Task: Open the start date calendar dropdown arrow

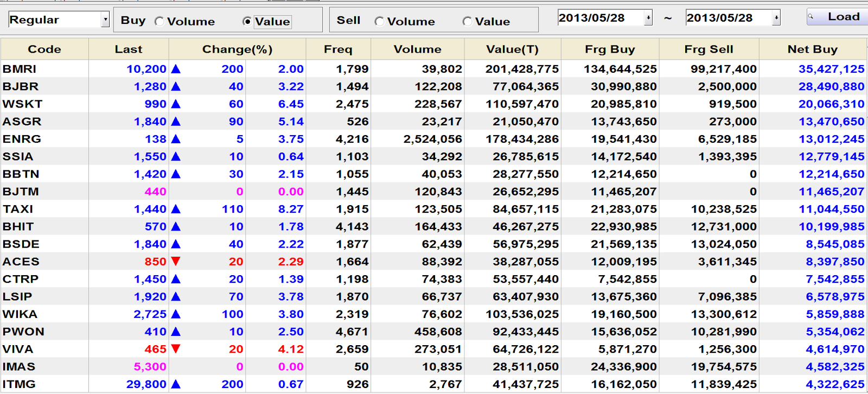Action: coord(648,18)
